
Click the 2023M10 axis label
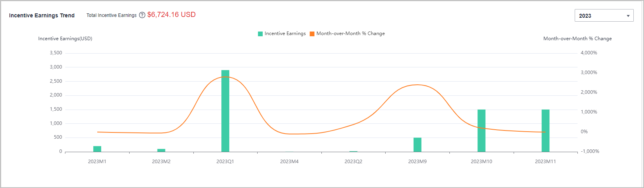pyautogui.click(x=481, y=162)
